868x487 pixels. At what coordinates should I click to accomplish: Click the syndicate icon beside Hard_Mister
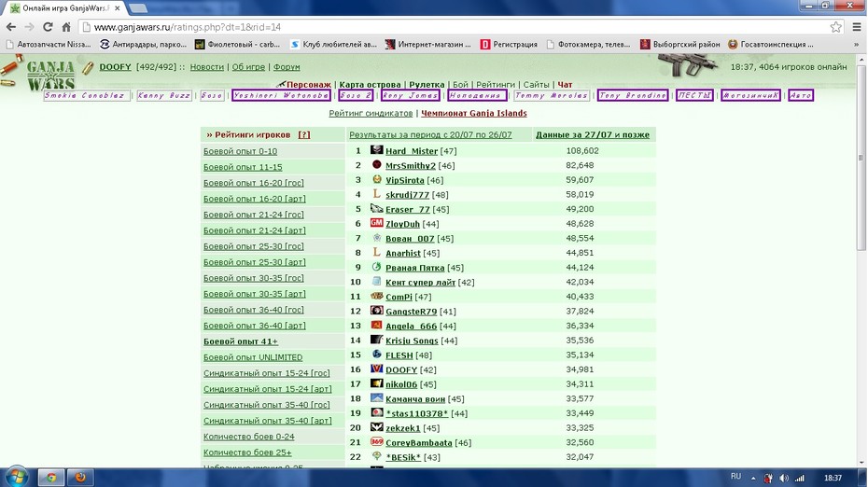376,150
